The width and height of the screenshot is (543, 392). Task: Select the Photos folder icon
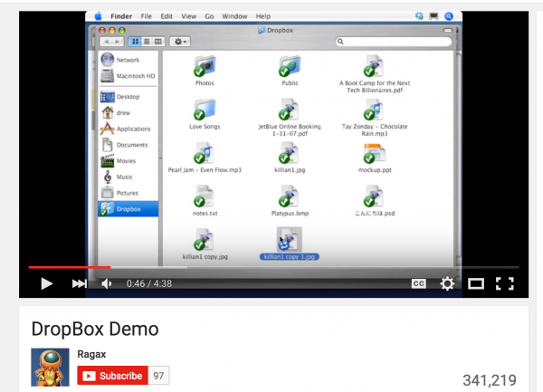click(x=205, y=66)
